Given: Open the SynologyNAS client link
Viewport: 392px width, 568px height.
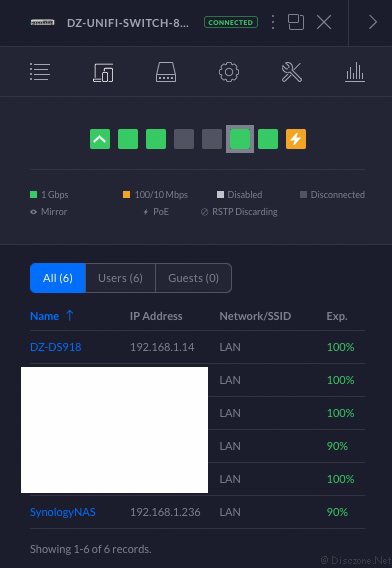Looking at the screenshot, I should click(63, 512).
